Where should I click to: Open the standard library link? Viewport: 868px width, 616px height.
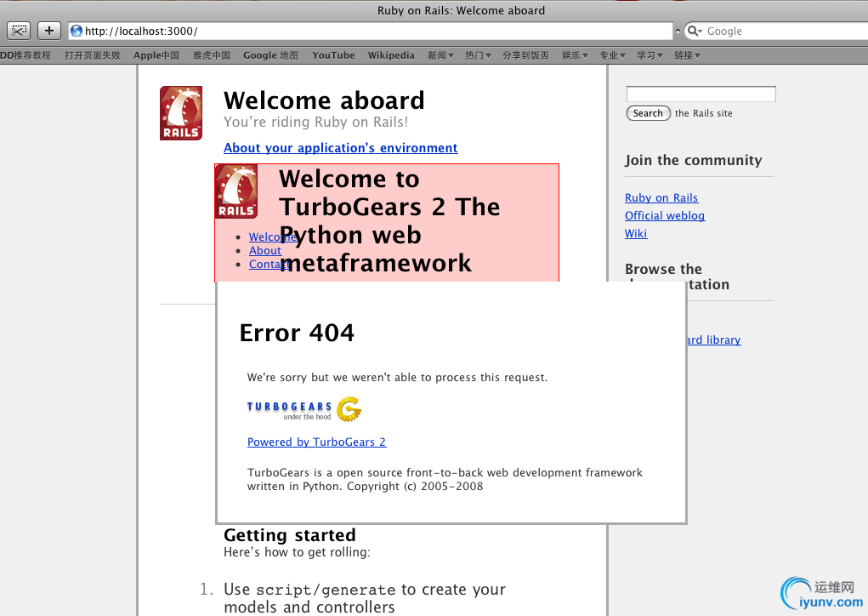714,339
